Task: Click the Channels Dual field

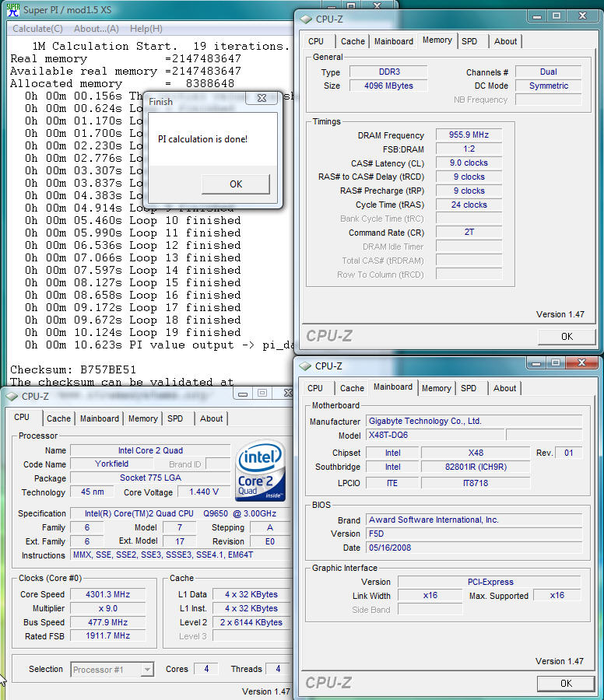Action: [549, 72]
